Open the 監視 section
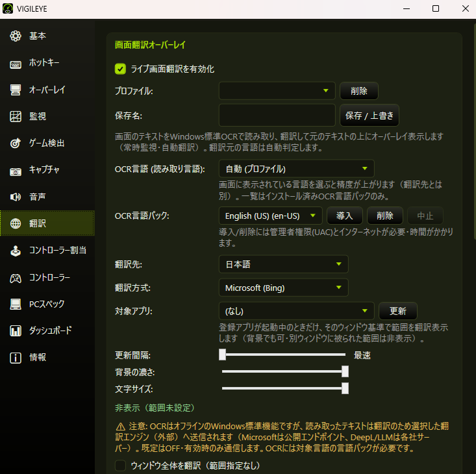The height and width of the screenshot is (474, 476). click(x=47, y=116)
